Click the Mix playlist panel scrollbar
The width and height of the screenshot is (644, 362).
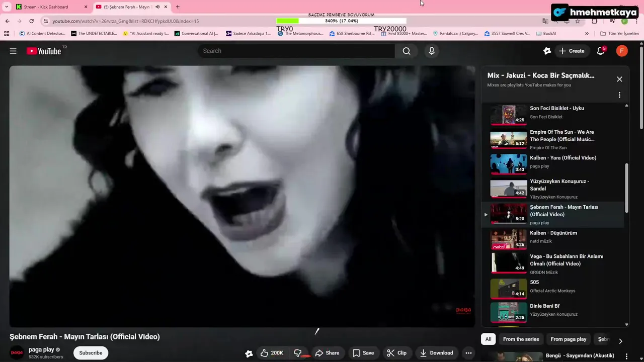[626, 189]
